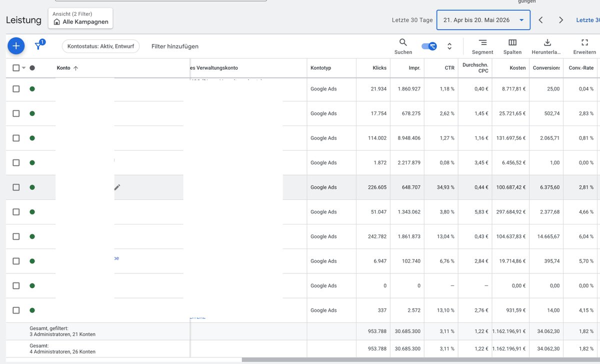Viewport: 600px width, 364px height.
Task: Click the pencil edit icon in the highlighted row
Action: 117,187
